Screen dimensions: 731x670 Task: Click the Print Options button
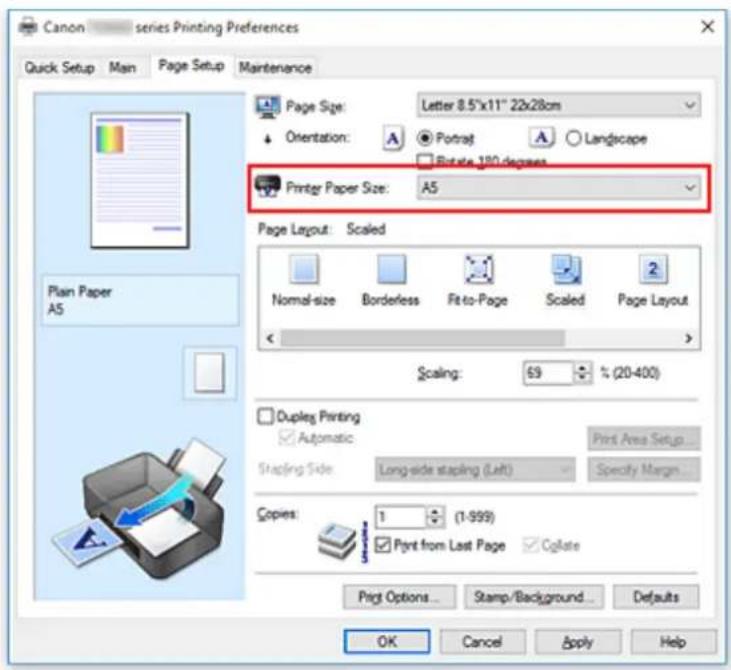pos(399,597)
